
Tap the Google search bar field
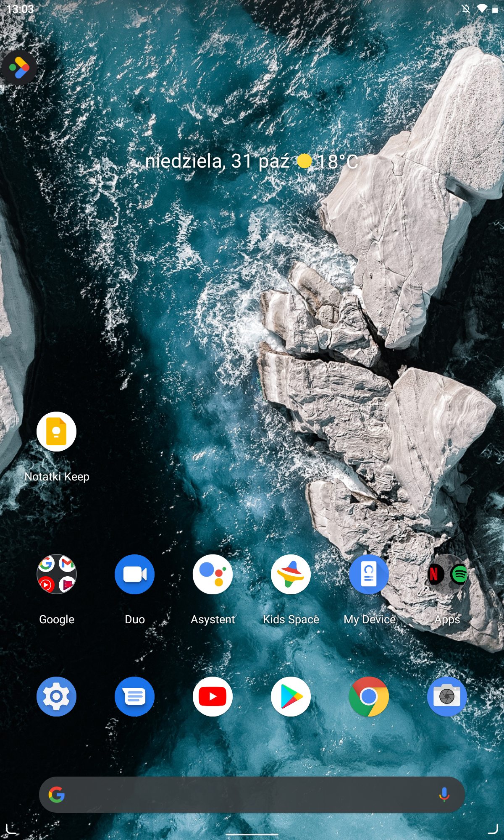pyautogui.click(x=252, y=794)
